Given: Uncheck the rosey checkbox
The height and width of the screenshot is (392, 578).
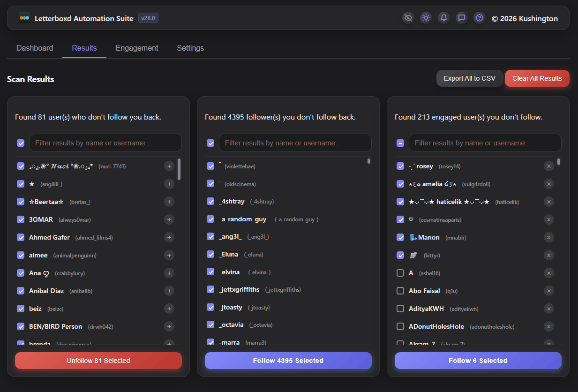Looking at the screenshot, I should [x=400, y=166].
